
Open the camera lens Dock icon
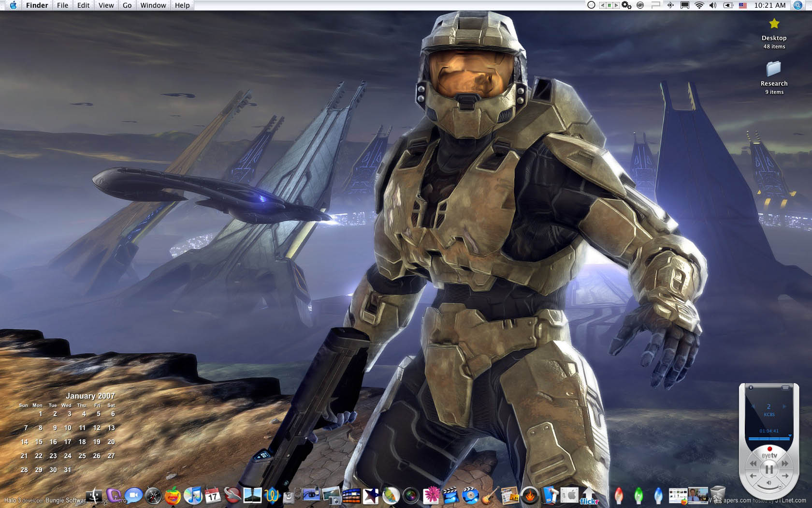pyautogui.click(x=411, y=496)
